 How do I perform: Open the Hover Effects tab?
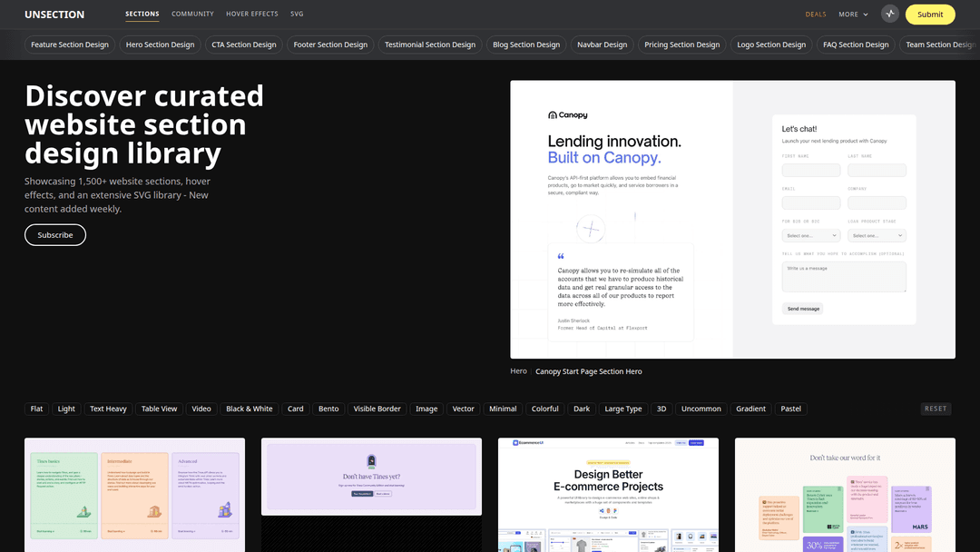coord(252,15)
